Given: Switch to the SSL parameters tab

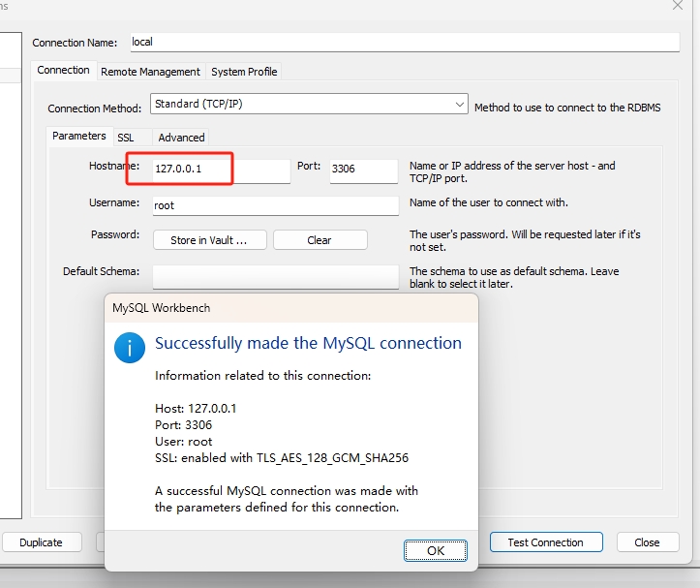Looking at the screenshot, I should pos(126,138).
